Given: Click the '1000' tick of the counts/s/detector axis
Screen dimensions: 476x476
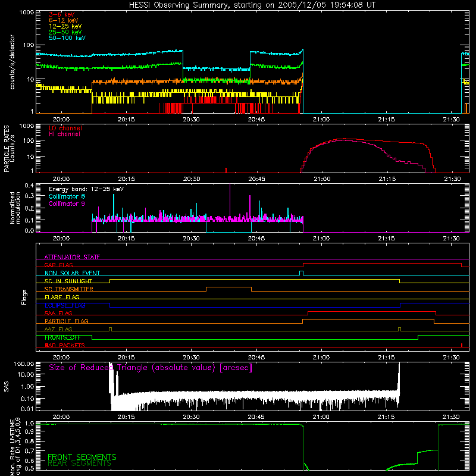Looking at the screenshot, I should point(27,12).
